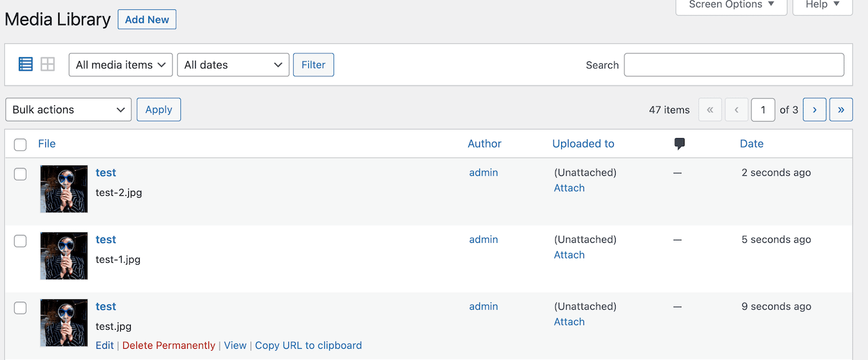Switch to grid view mode

point(48,64)
